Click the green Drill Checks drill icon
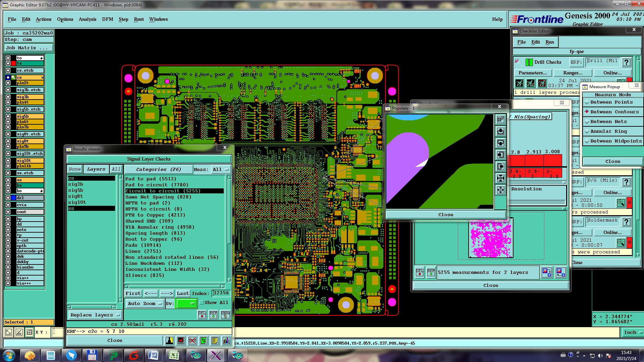644x362 pixels. click(x=529, y=62)
